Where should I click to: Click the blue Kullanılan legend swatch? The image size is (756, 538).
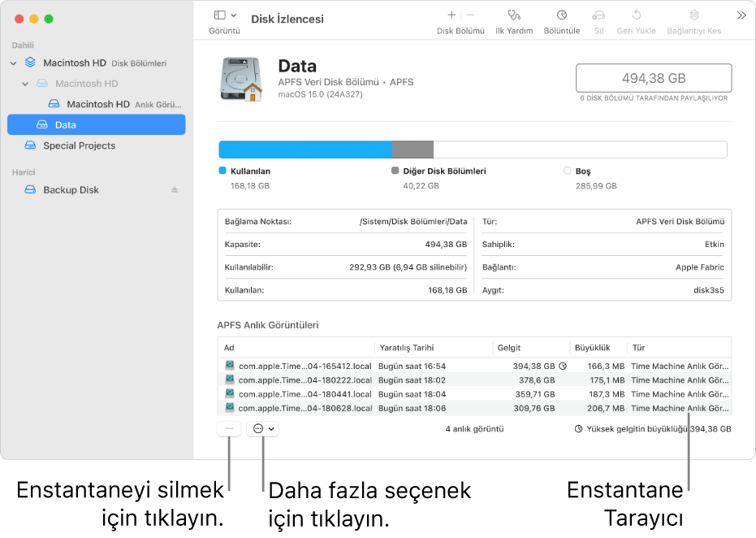(x=222, y=171)
